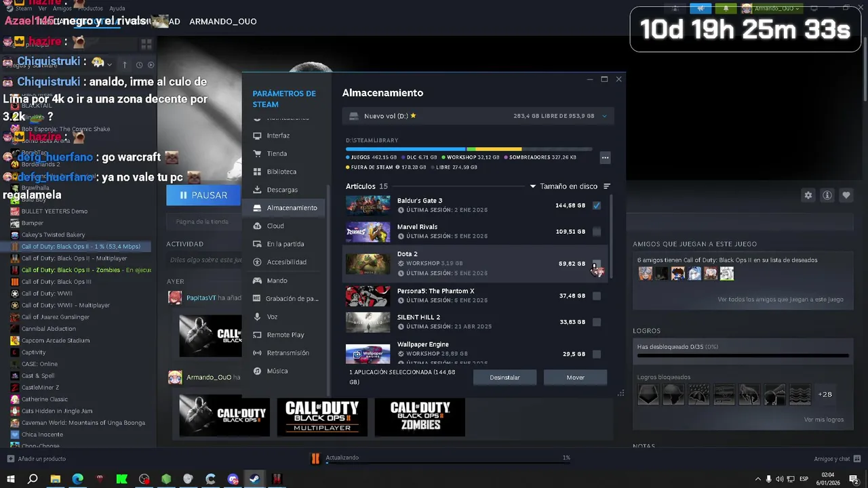The height and width of the screenshot is (488, 868).
Task: Select Call of Duty: WWII in library list
Action: pyautogui.click(x=47, y=293)
